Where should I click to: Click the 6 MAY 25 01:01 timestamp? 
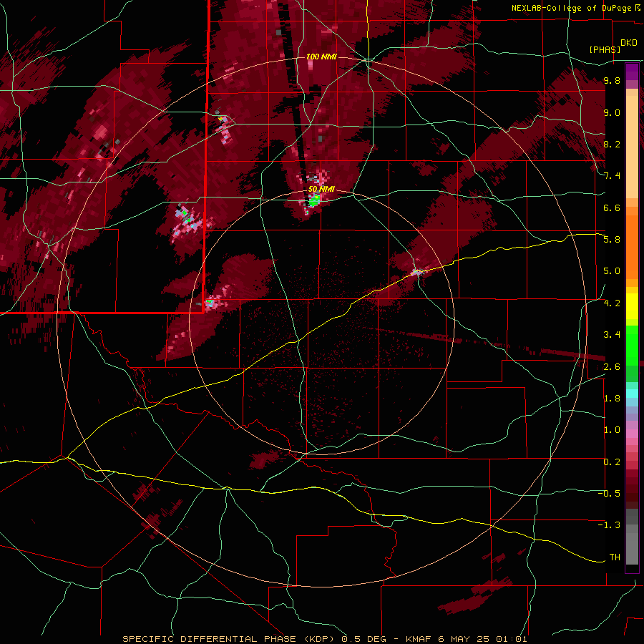483,639
